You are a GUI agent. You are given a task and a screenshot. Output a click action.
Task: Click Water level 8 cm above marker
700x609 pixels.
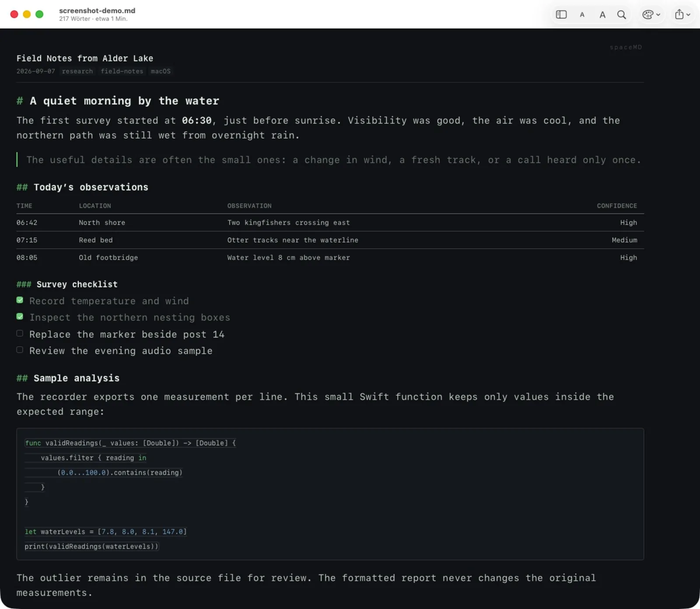(289, 258)
